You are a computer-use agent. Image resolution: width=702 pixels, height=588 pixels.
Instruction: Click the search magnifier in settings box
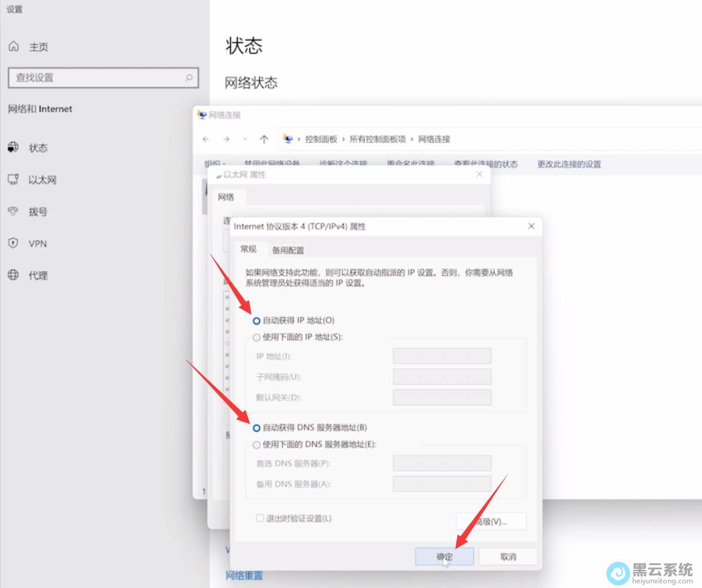189,78
